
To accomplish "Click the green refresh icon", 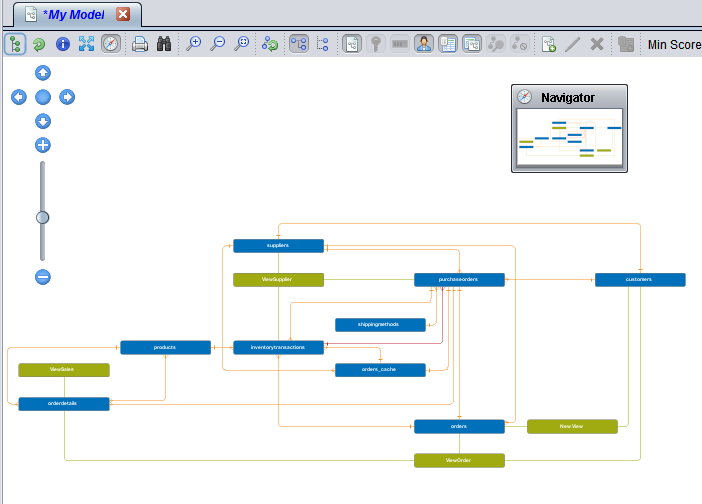I will click(x=39, y=44).
